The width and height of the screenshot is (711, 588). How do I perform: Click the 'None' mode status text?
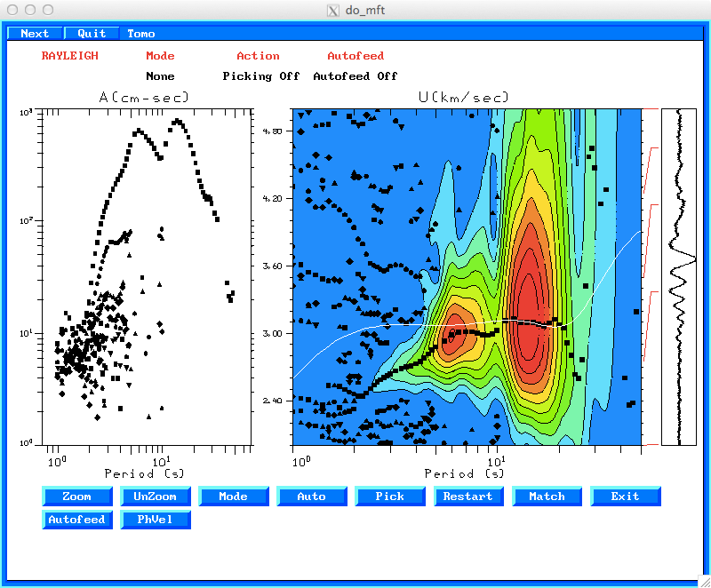[160, 76]
